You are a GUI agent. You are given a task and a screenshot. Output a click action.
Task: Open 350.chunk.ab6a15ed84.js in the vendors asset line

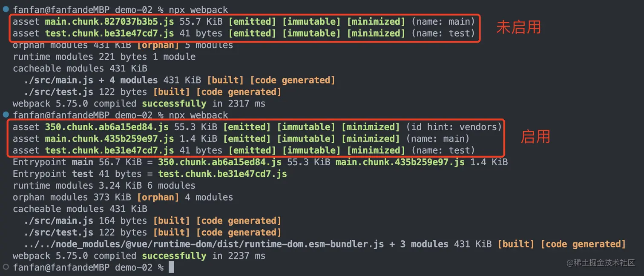point(106,127)
